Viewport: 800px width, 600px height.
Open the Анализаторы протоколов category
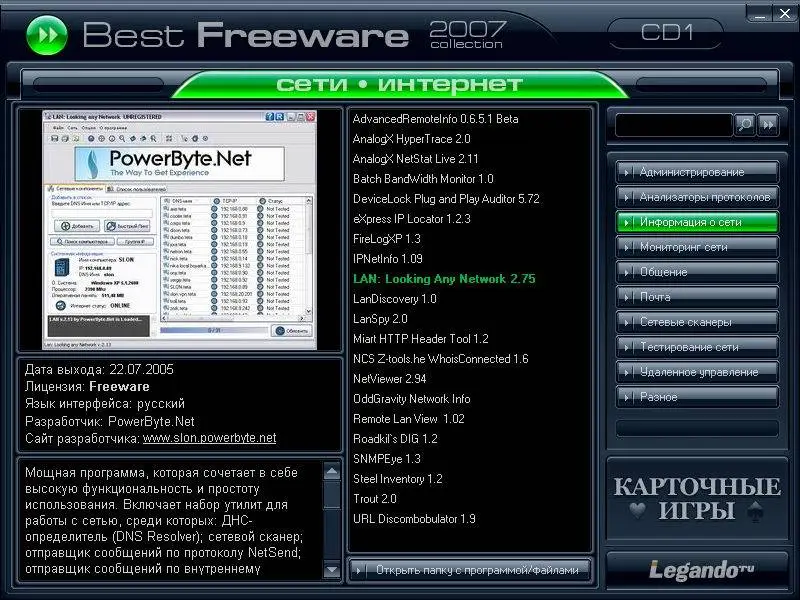click(697, 197)
